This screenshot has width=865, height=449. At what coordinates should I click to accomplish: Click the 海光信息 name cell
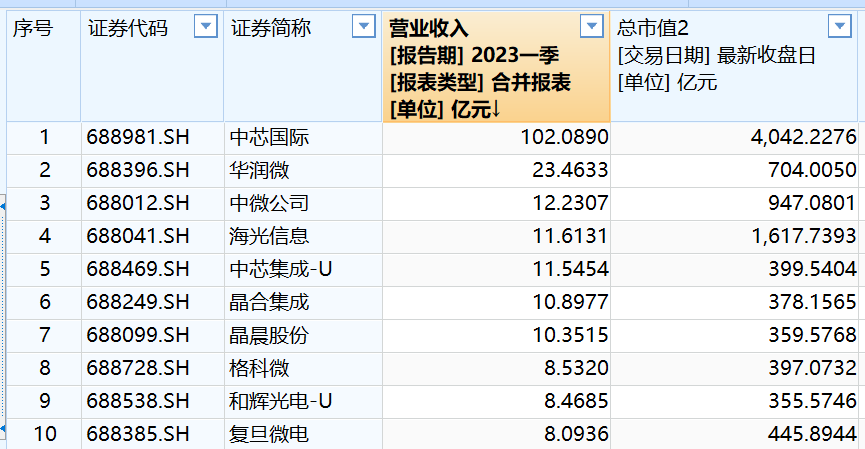click(x=303, y=237)
